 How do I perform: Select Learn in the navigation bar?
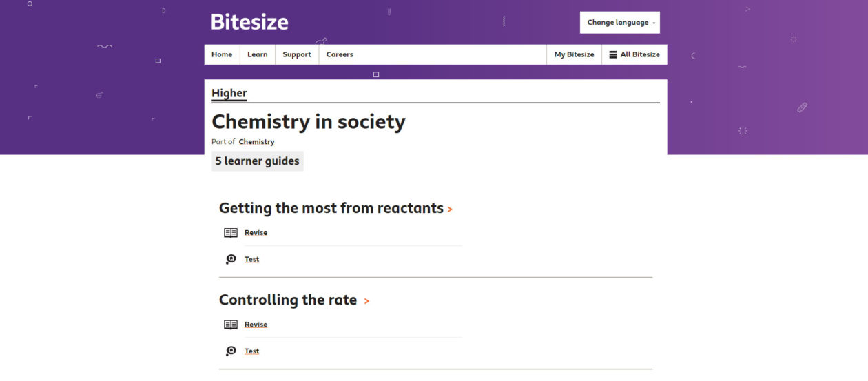257,55
